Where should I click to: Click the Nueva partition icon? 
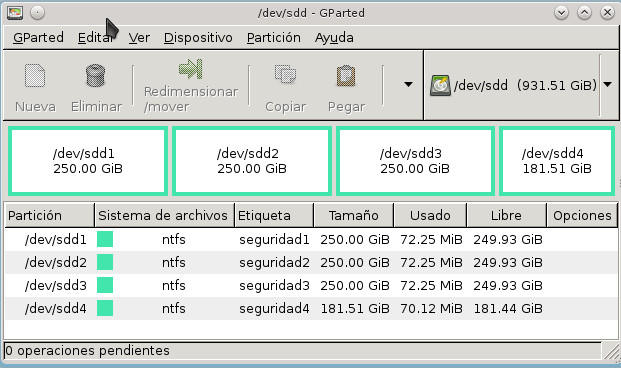coord(35,75)
